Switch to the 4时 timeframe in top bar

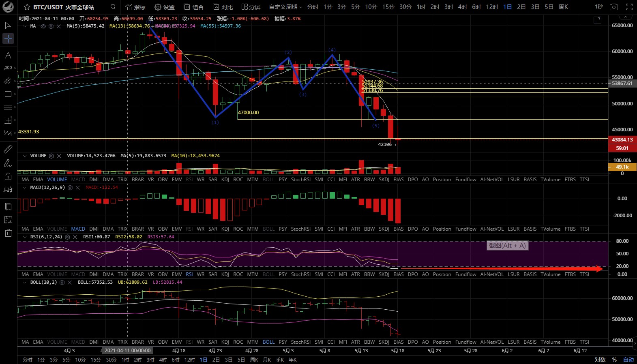point(463,7)
